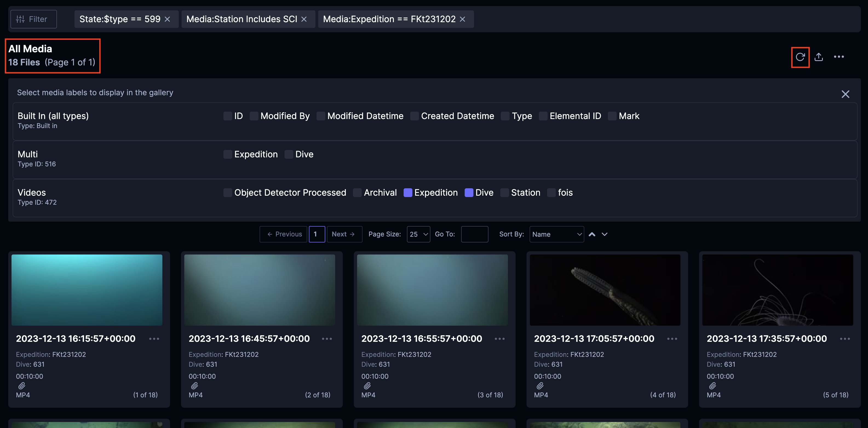This screenshot has width=868, height=428.
Task: Remove the Media:Station Includes SCI filter
Action: (304, 19)
